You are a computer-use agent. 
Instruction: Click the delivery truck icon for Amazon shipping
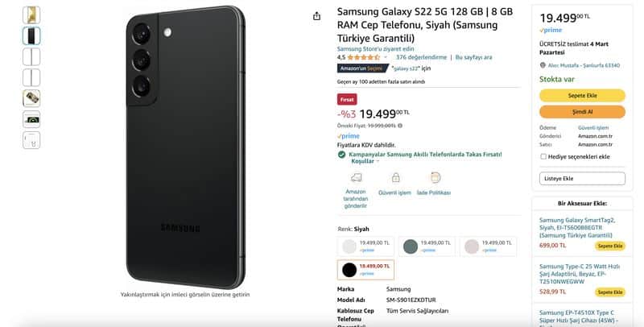[x=356, y=177]
